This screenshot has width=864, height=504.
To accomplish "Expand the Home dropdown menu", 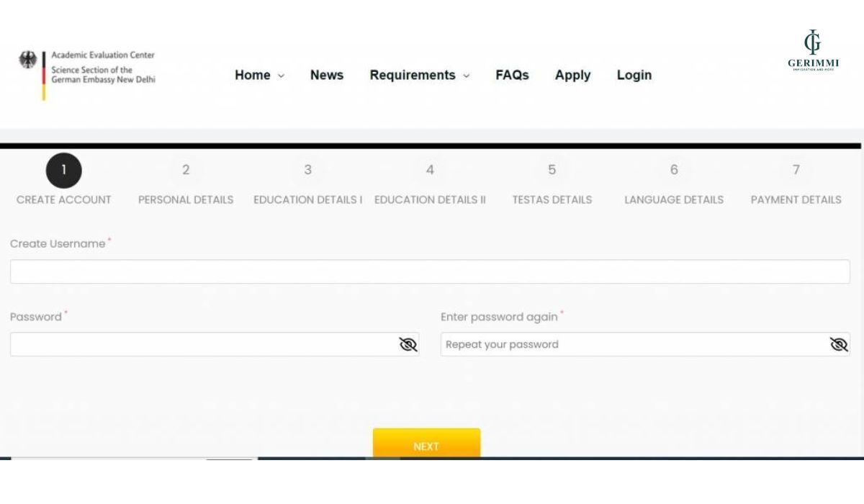I will click(259, 75).
